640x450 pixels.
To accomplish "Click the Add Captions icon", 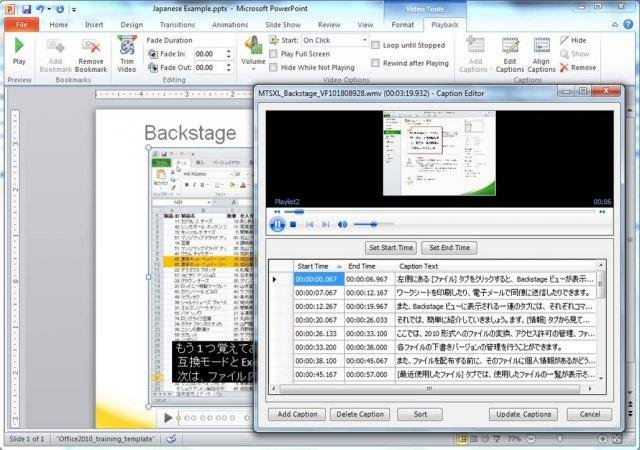I will (476, 45).
